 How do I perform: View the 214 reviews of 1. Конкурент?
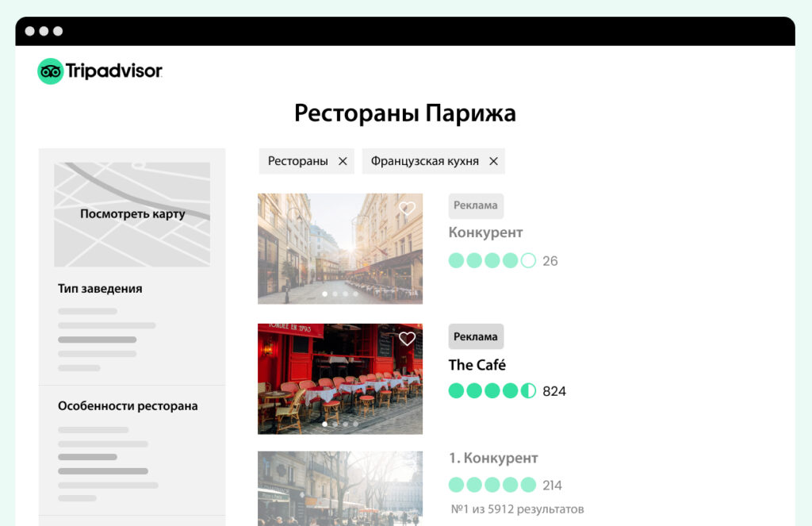pos(552,485)
